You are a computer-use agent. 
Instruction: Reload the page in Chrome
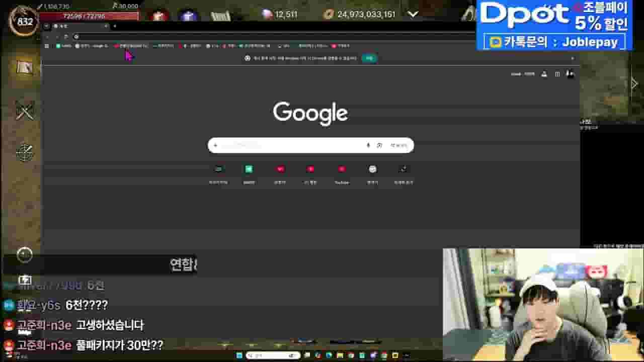65,37
